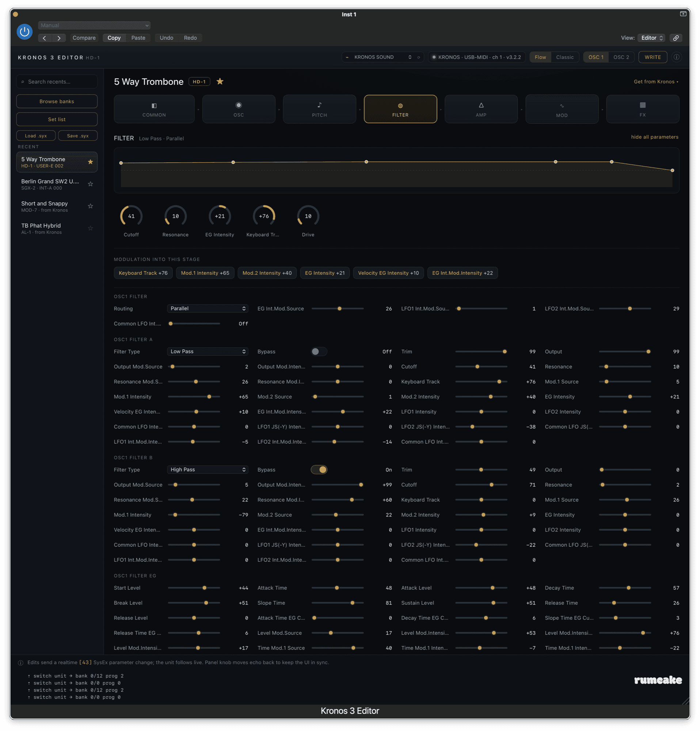Viewport: 700px width, 731px height.
Task: Click the Cutoff knob
Action: point(131,216)
